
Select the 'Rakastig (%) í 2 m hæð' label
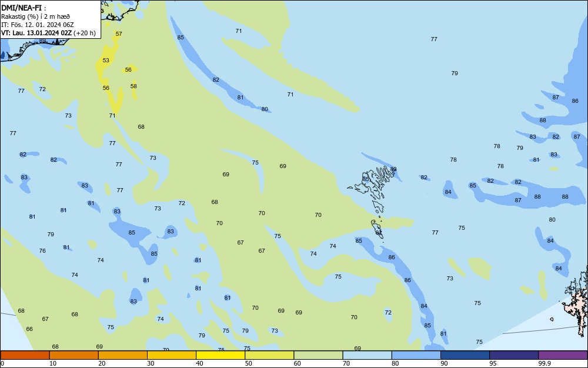click(x=35, y=16)
